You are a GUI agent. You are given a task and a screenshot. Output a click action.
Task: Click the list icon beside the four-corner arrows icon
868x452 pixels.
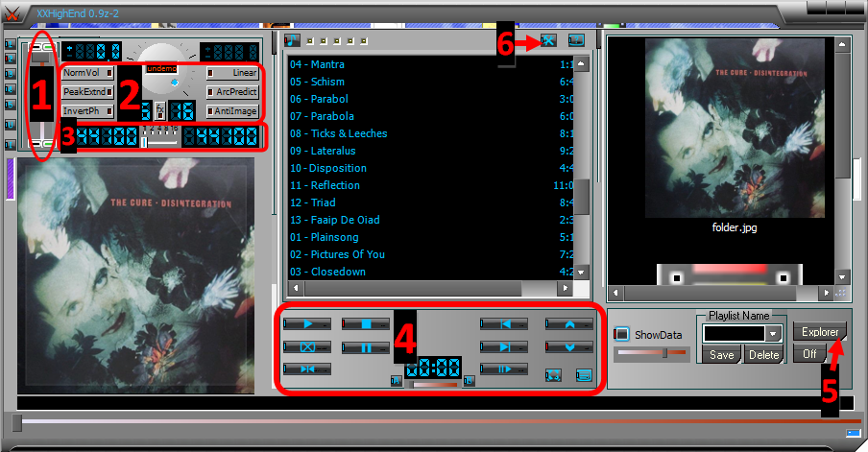584,375
